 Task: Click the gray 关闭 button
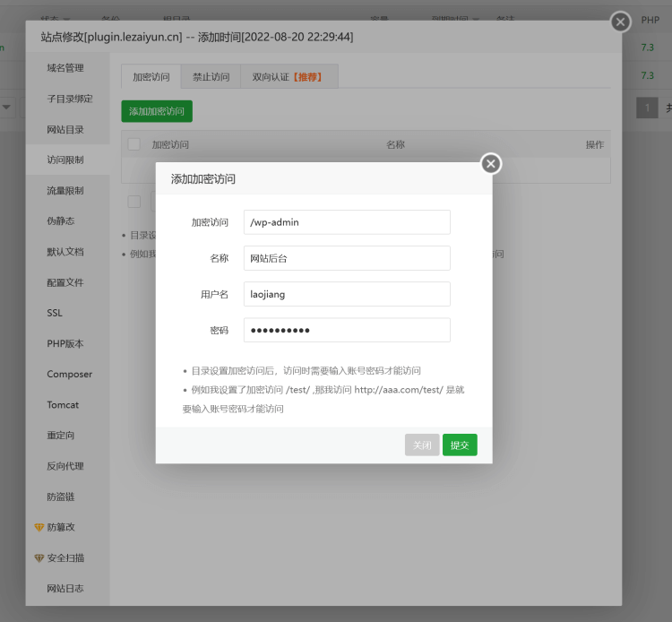coord(422,445)
